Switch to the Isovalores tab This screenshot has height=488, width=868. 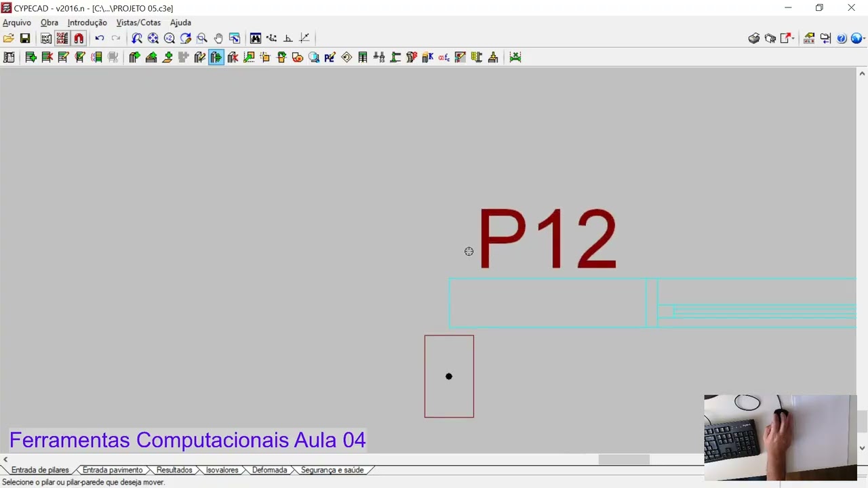pos(222,470)
